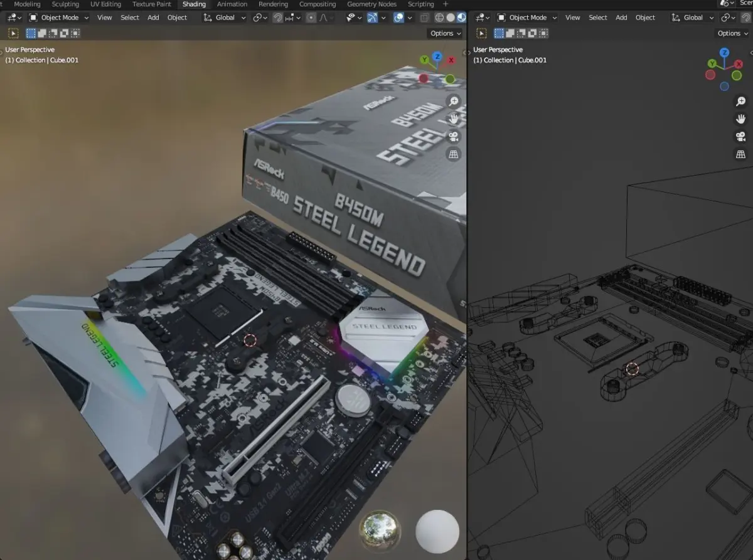Viewport: 753px width, 560px height.
Task: Open overlays options arrow in left viewport
Action: (x=410, y=18)
